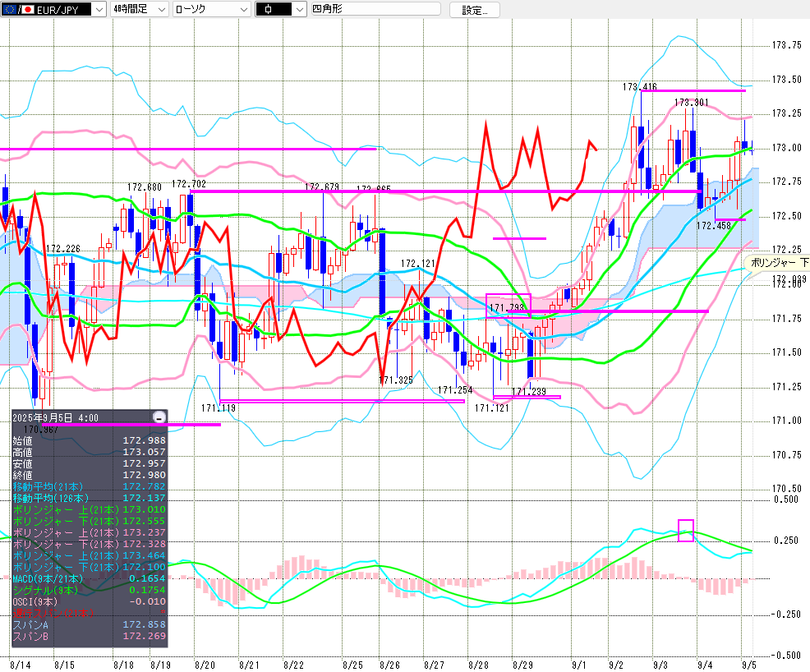Click the シグナル(9本) 0.1754 row
Viewport: 810px width, 672px height.
(90, 590)
